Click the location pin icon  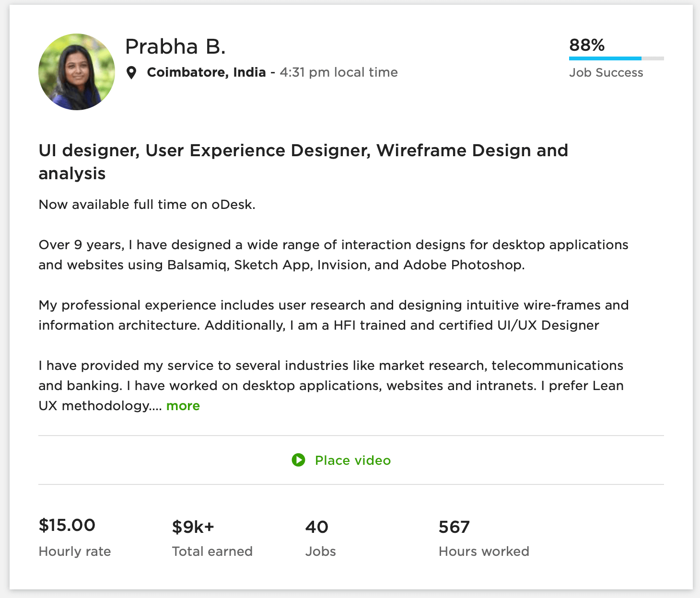[131, 73]
